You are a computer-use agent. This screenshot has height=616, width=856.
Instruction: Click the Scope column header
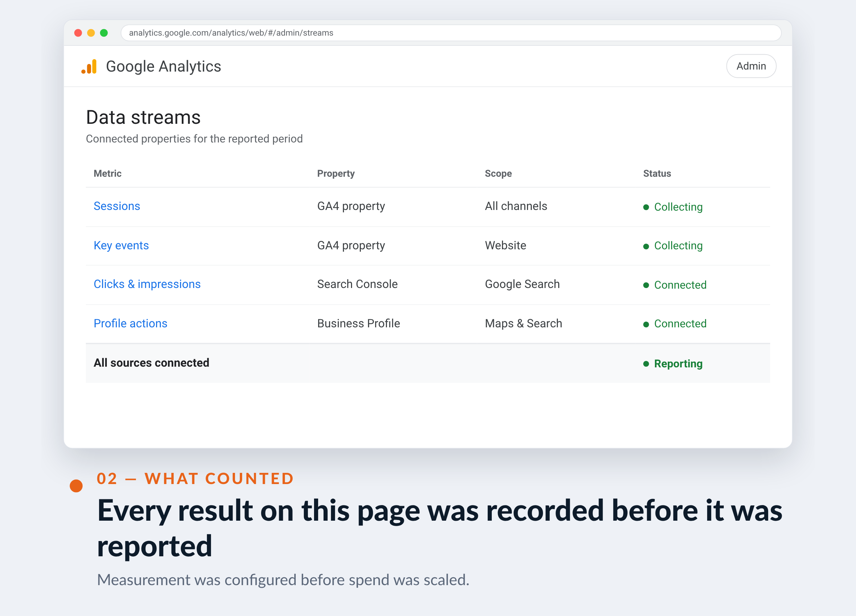point(498,174)
